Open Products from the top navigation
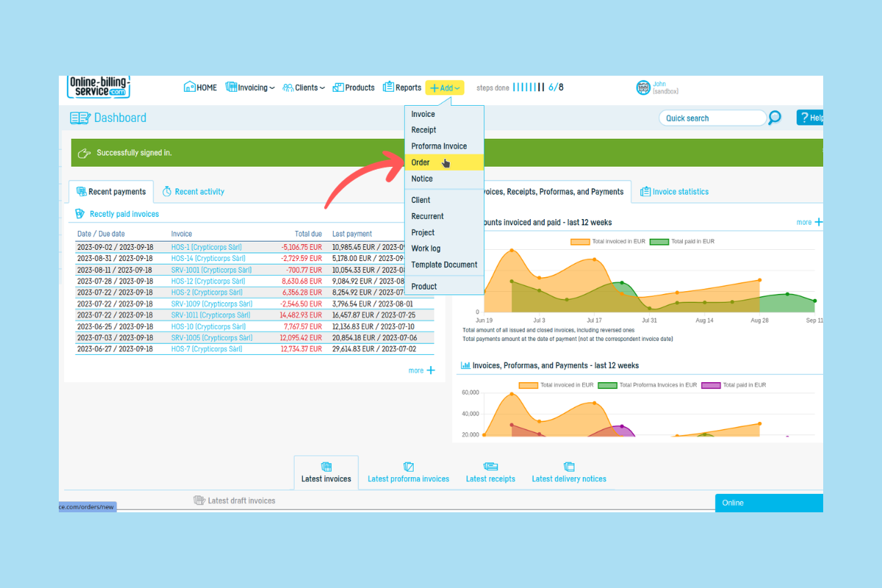 [354, 87]
